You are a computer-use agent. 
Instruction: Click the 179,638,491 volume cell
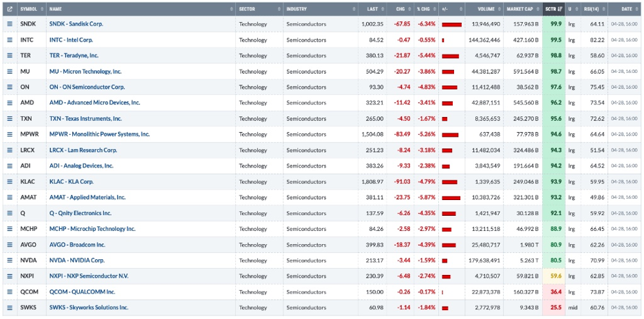click(x=484, y=261)
